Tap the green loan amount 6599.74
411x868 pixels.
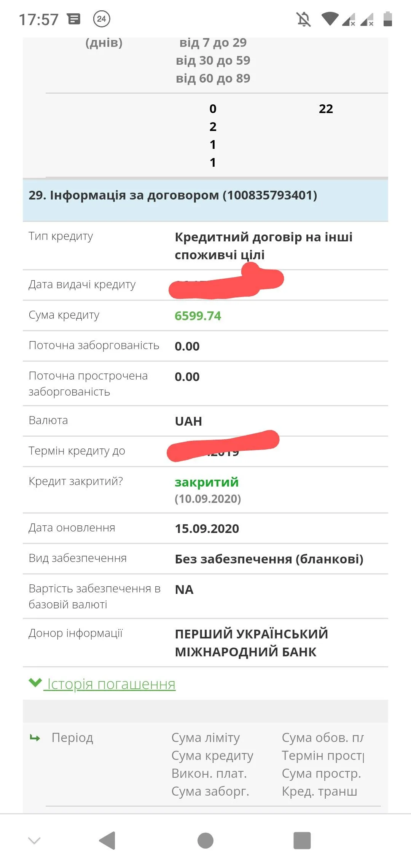198,316
